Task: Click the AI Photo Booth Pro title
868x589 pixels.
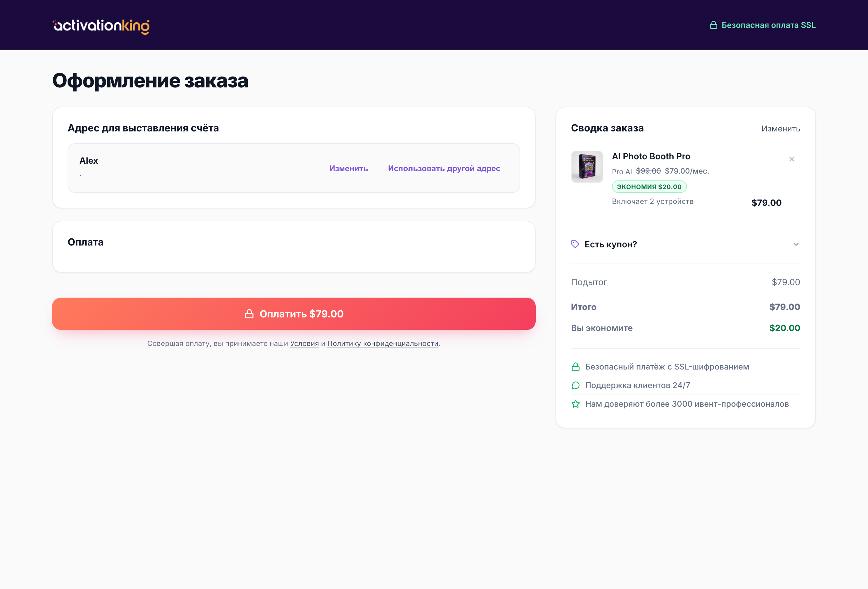Action: (x=651, y=156)
